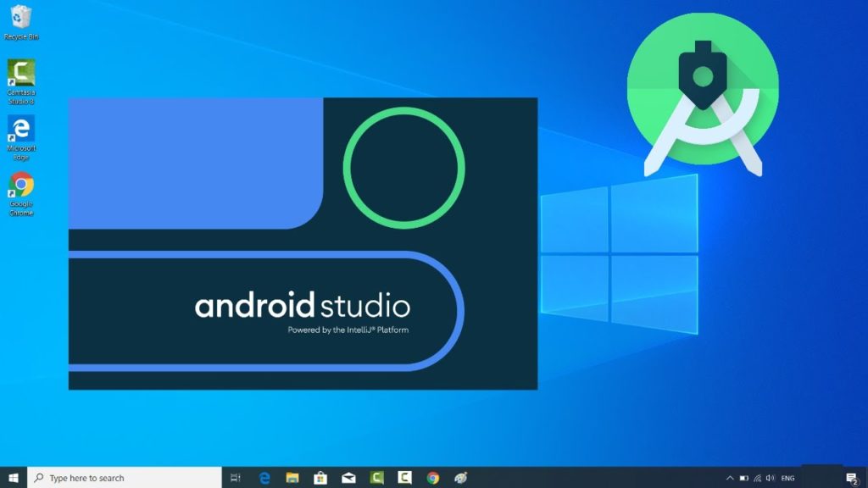Launch Google Chrome from the taskbar

coord(431,476)
